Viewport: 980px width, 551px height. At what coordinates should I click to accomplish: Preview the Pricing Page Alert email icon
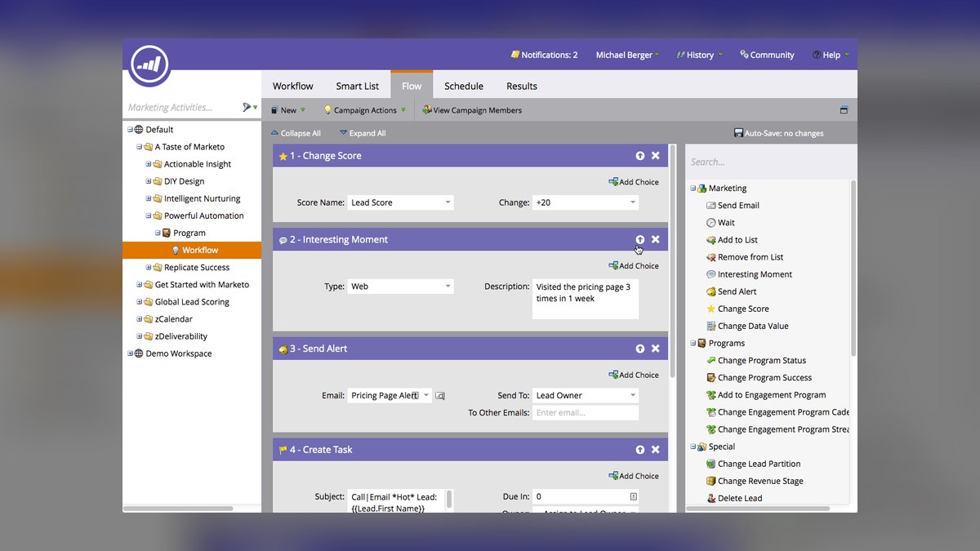point(440,396)
